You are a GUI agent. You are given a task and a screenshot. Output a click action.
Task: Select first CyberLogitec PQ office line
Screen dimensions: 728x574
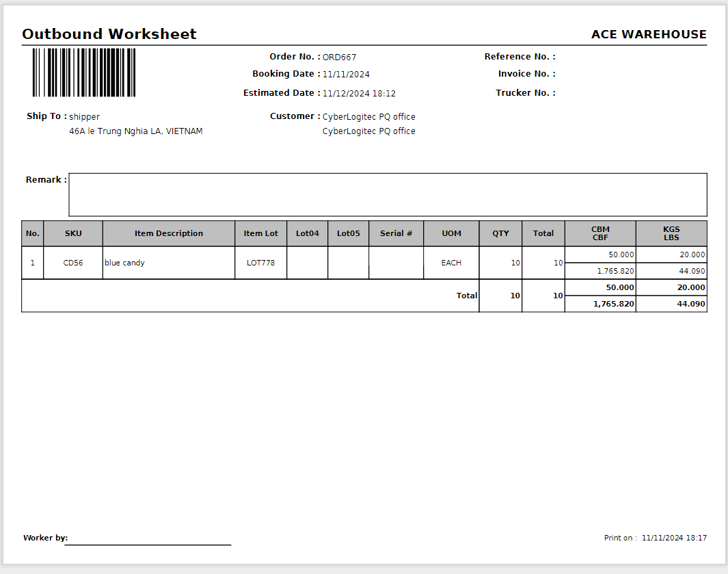368,117
